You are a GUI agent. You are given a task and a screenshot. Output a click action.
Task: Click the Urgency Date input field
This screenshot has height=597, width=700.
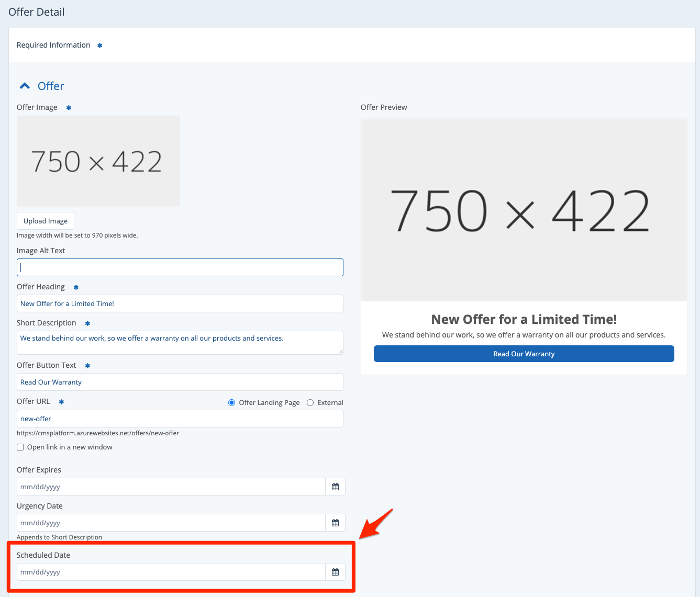coord(171,523)
